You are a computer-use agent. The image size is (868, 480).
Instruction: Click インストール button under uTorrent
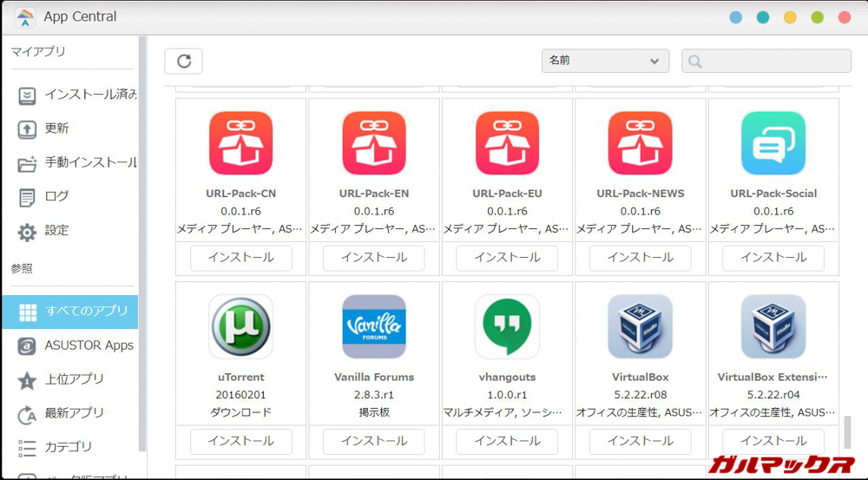[x=240, y=441]
